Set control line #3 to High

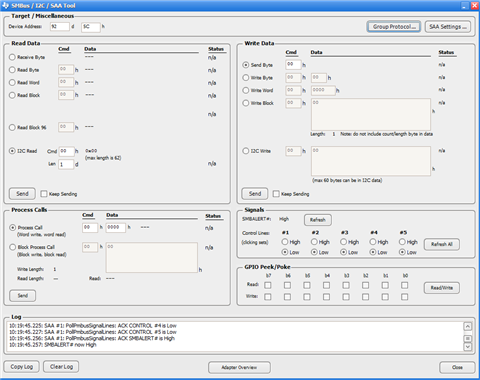343,242
